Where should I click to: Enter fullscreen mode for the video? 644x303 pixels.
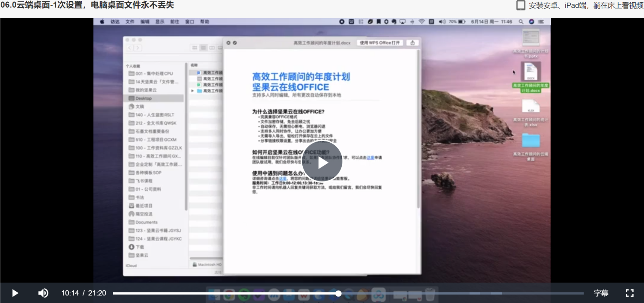pyautogui.click(x=630, y=293)
